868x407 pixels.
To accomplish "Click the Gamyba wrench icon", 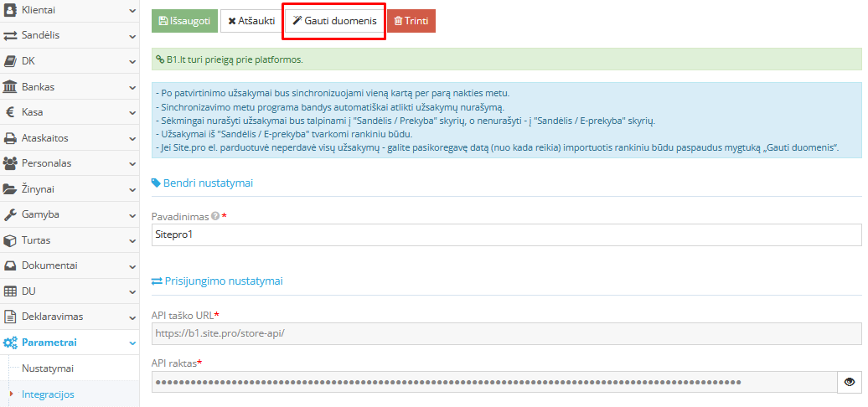I will click(11, 214).
